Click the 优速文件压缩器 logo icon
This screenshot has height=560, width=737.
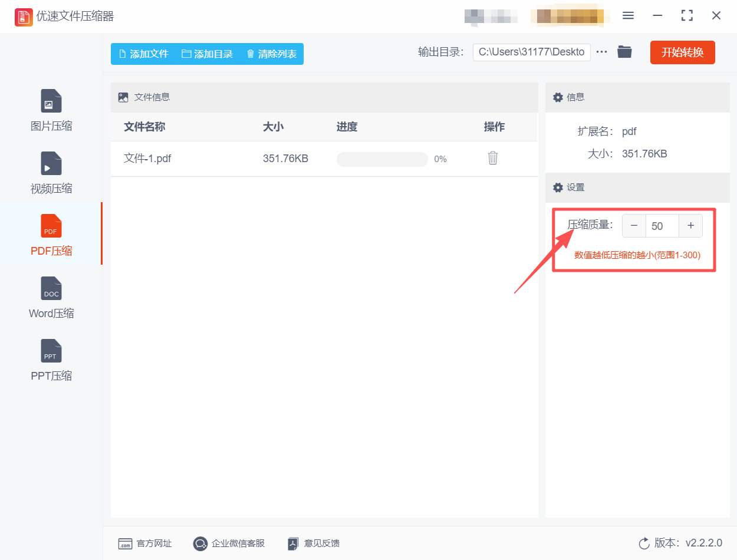click(x=24, y=17)
